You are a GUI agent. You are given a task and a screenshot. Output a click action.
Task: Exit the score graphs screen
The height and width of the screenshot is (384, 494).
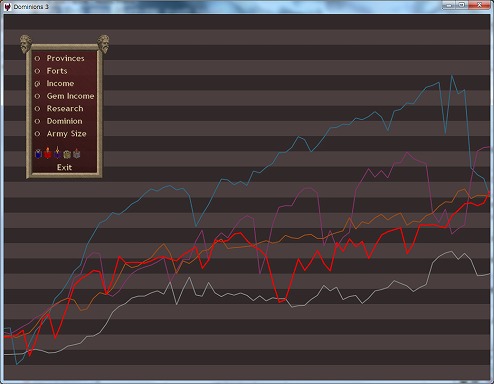pos(64,167)
